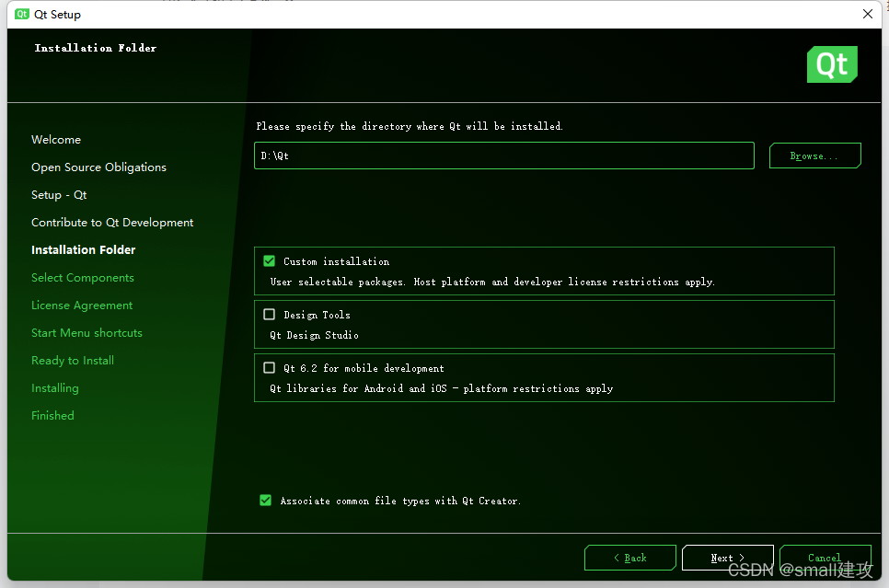Select Contribute to Qt Development step
The width and height of the screenshot is (889, 588).
point(112,223)
